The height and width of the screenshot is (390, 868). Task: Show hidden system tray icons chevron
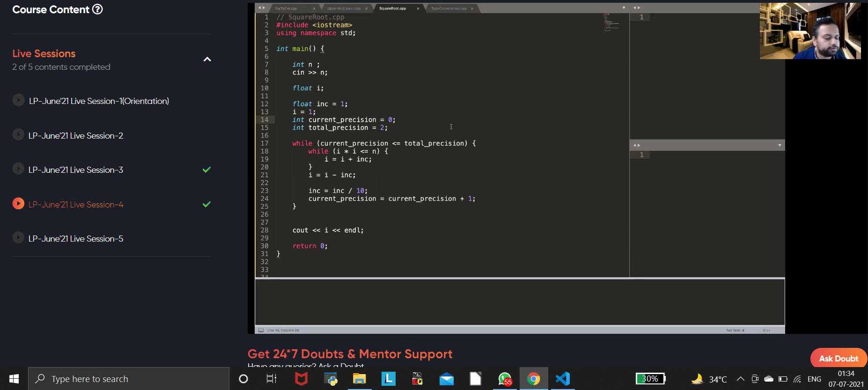(x=740, y=379)
